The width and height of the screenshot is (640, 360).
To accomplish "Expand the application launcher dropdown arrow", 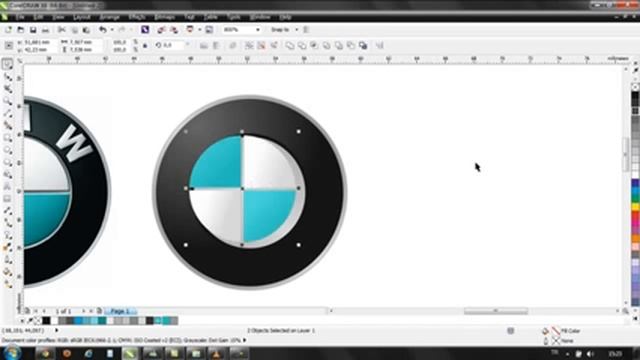I will 200,30.
